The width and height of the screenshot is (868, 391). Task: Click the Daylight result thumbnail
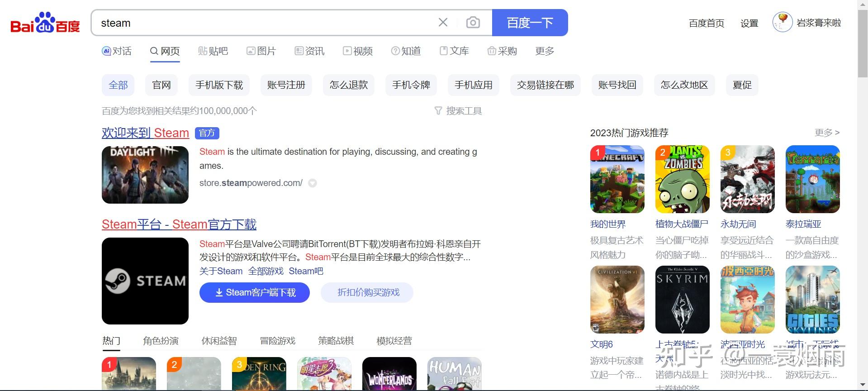[145, 175]
